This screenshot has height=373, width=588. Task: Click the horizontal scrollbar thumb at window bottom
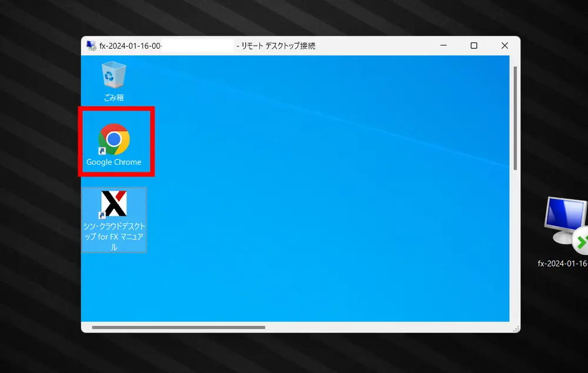pos(178,327)
